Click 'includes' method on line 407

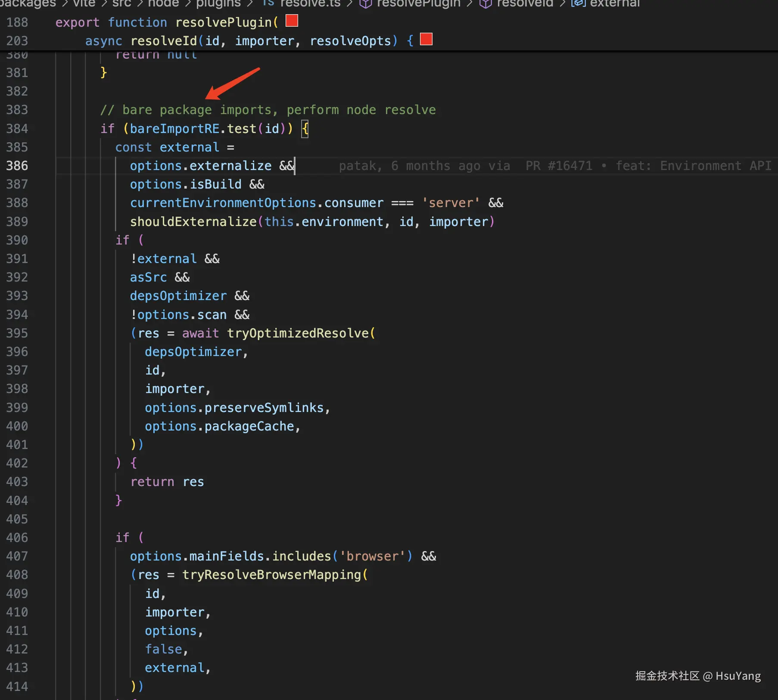click(302, 556)
